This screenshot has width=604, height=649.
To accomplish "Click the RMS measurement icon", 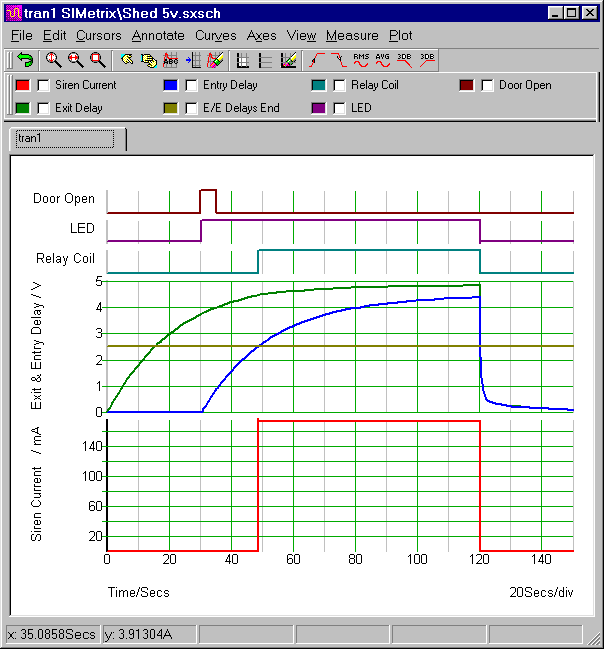I will (361, 60).
